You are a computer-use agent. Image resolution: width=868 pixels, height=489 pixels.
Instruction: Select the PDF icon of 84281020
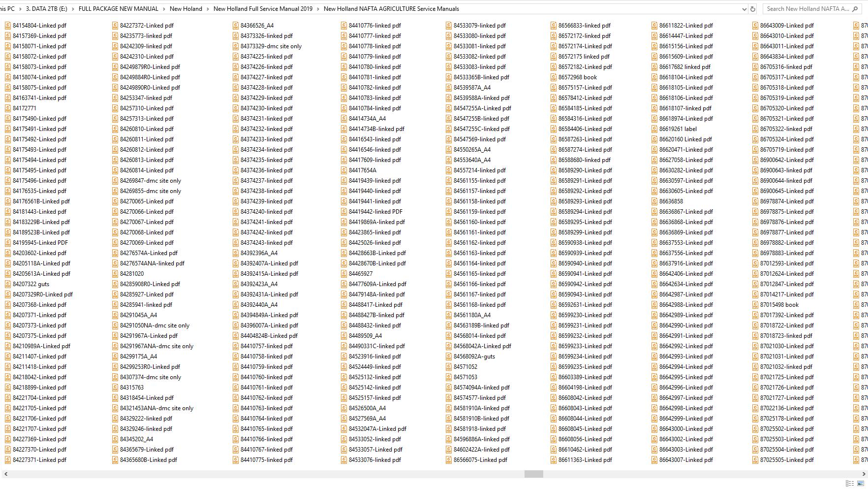click(115, 274)
